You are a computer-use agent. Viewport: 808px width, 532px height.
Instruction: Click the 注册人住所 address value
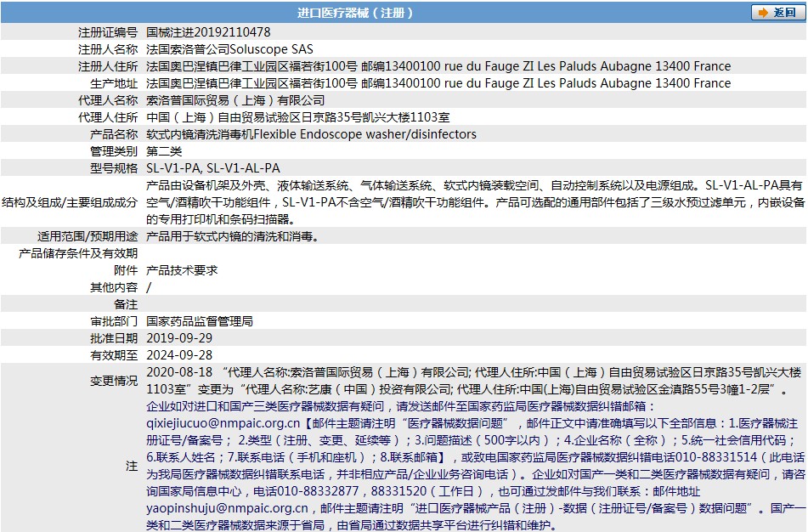(x=438, y=66)
